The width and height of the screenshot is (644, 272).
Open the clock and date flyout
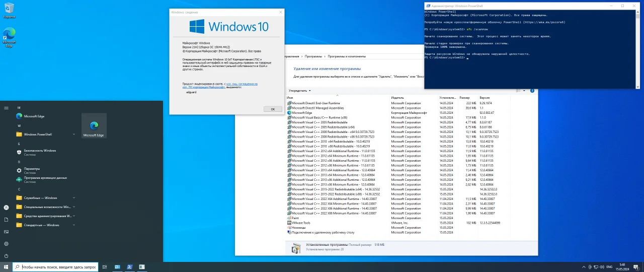tap(622, 267)
